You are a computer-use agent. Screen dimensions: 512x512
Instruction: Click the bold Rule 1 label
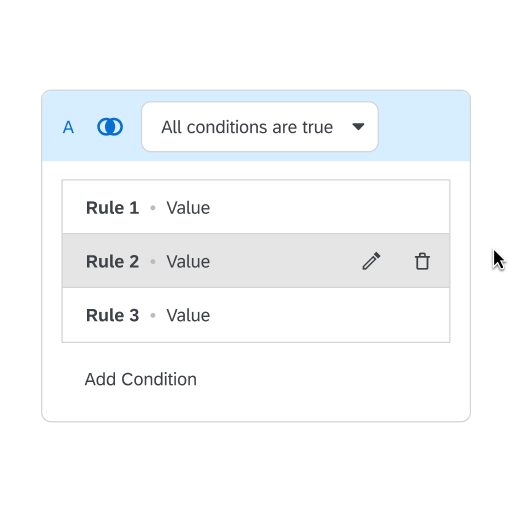pyautogui.click(x=112, y=208)
